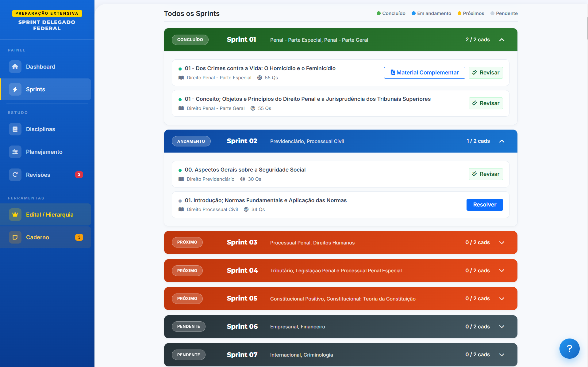Click the Sprint 06 title
The image size is (588, 367).
click(242, 327)
